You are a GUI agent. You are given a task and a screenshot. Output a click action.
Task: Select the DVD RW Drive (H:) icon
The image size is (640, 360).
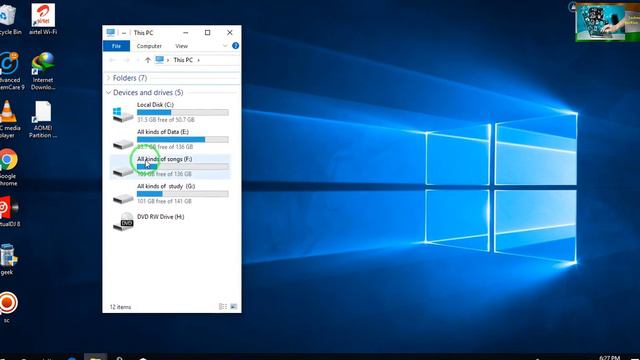(x=123, y=221)
